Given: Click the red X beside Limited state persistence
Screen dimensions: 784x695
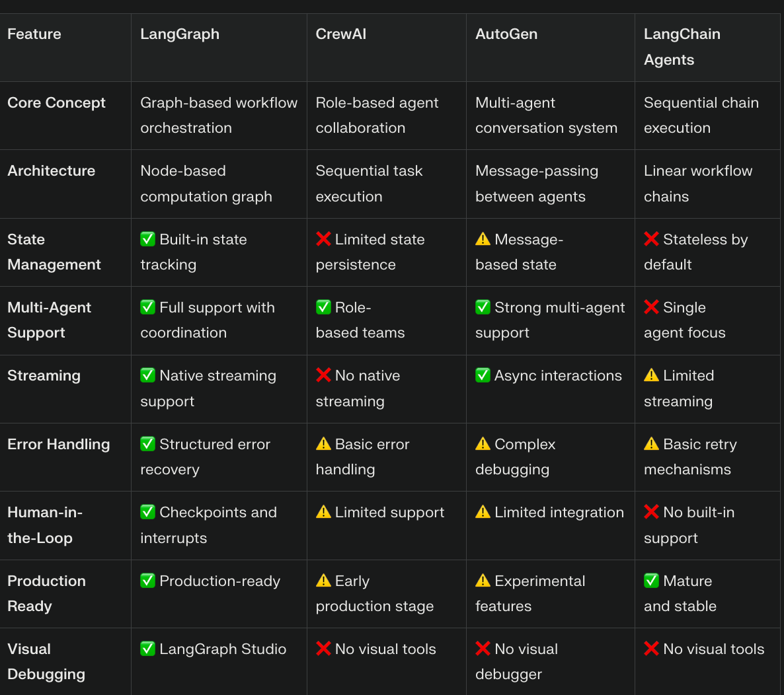Looking at the screenshot, I should (x=323, y=239).
